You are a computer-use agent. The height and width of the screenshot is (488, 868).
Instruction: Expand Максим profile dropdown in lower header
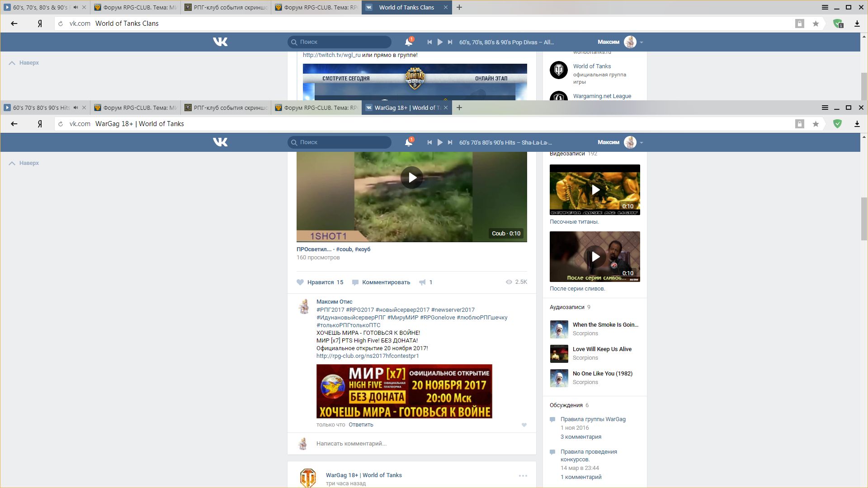[642, 142]
